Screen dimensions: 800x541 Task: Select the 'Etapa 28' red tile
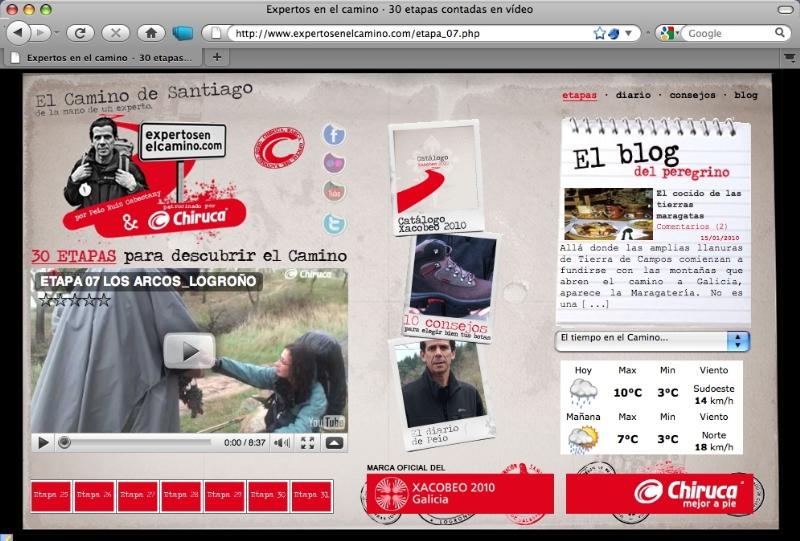click(181, 496)
